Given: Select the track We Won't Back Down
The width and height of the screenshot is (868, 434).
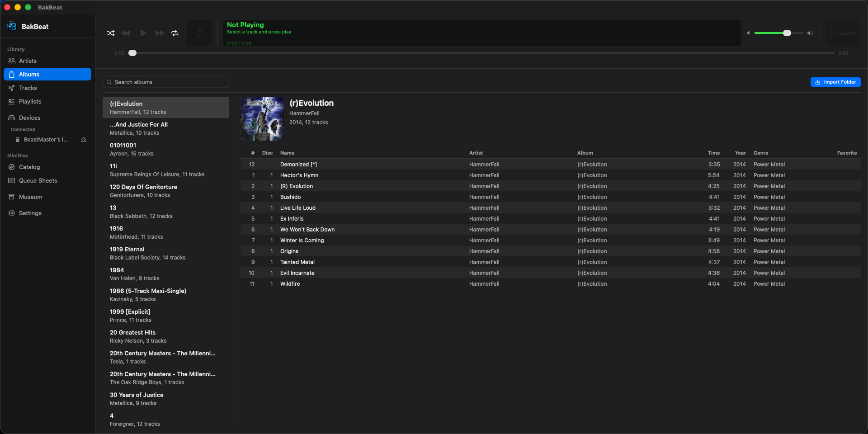Looking at the screenshot, I should 551,230.
